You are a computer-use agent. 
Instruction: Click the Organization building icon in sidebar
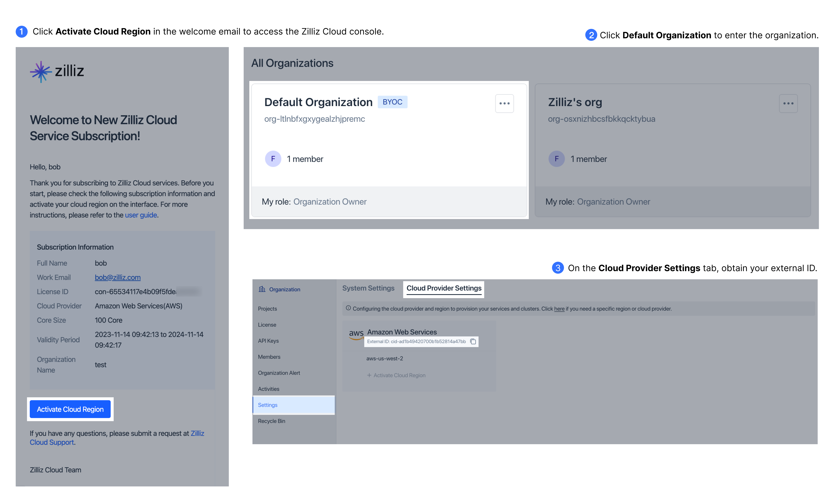[x=262, y=289]
